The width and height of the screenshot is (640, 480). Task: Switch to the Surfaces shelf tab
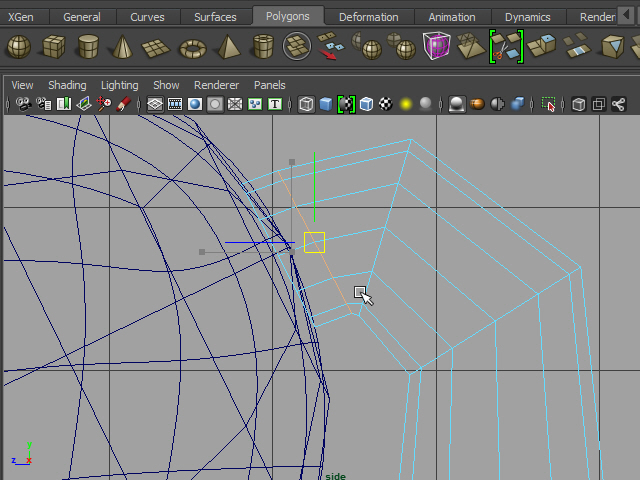(x=216, y=17)
